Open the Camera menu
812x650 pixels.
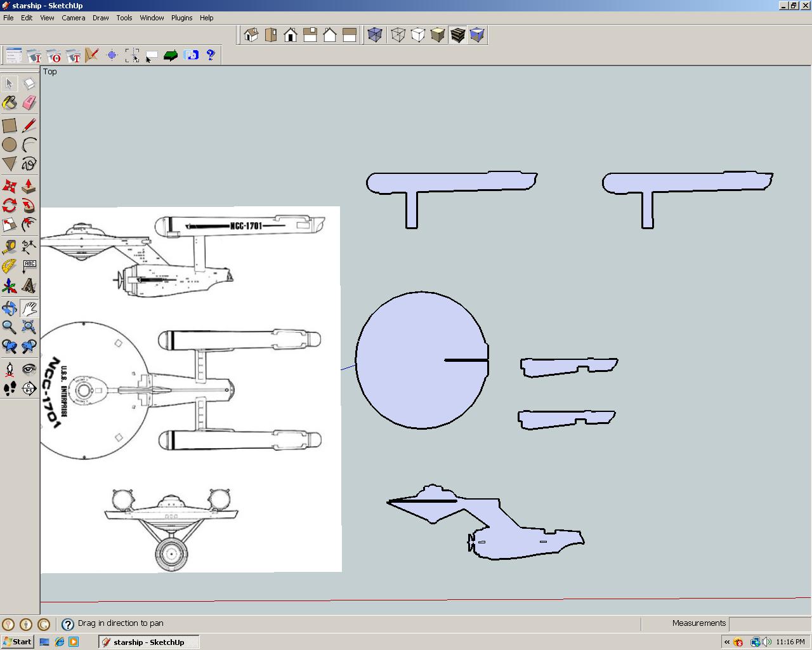pos(73,18)
